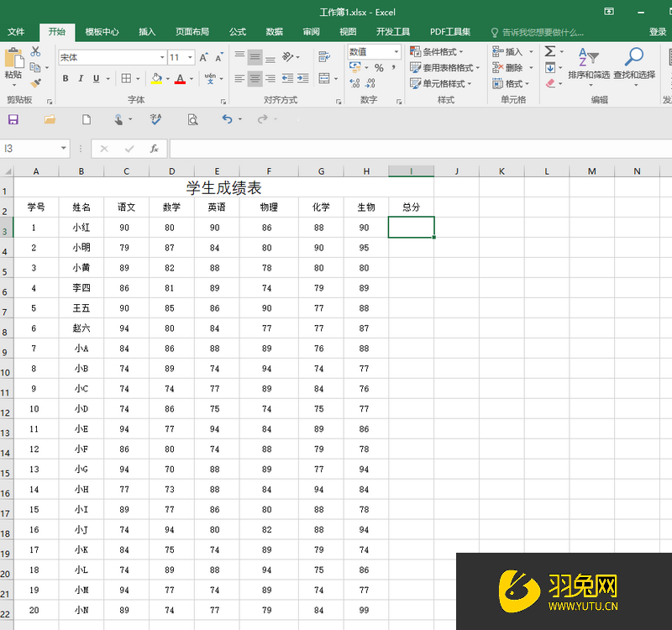This screenshot has width=672, height=630.
Task: Decrease font size with smaller A icon
Action: tap(219, 57)
